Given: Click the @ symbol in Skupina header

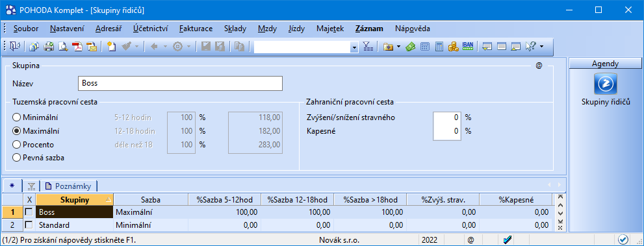Looking at the screenshot, I should tap(539, 65).
